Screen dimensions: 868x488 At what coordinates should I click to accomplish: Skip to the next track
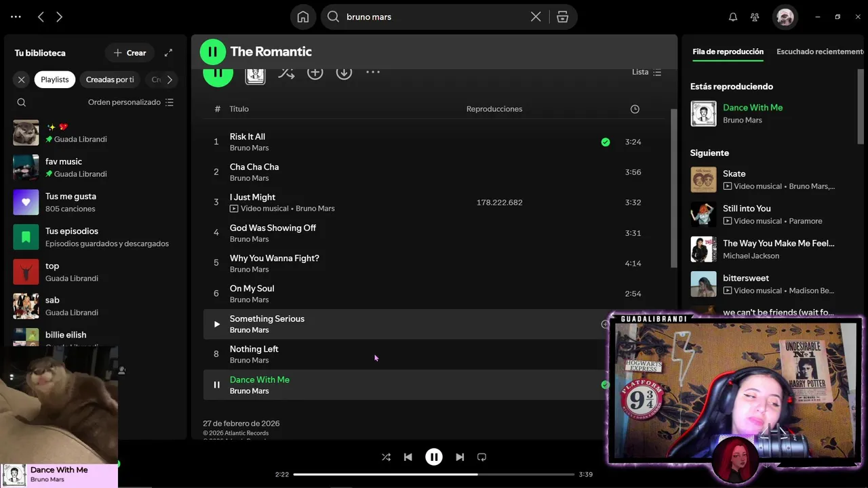[460, 457]
